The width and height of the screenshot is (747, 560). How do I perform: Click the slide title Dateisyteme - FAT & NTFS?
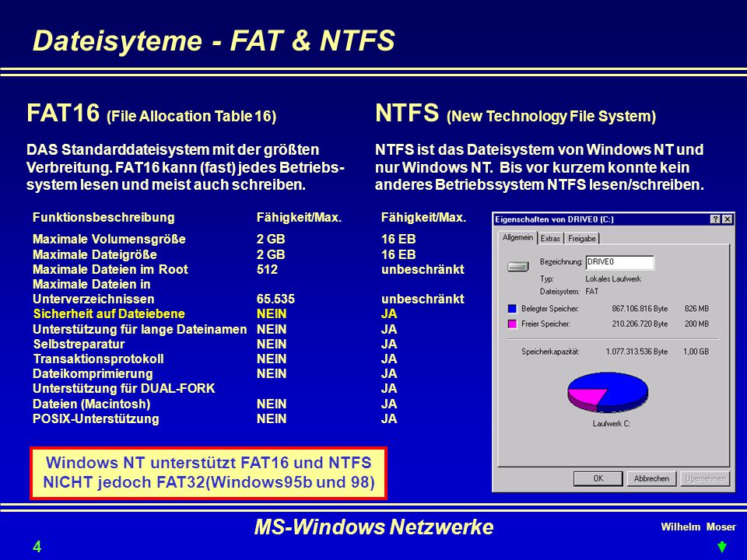213,40
